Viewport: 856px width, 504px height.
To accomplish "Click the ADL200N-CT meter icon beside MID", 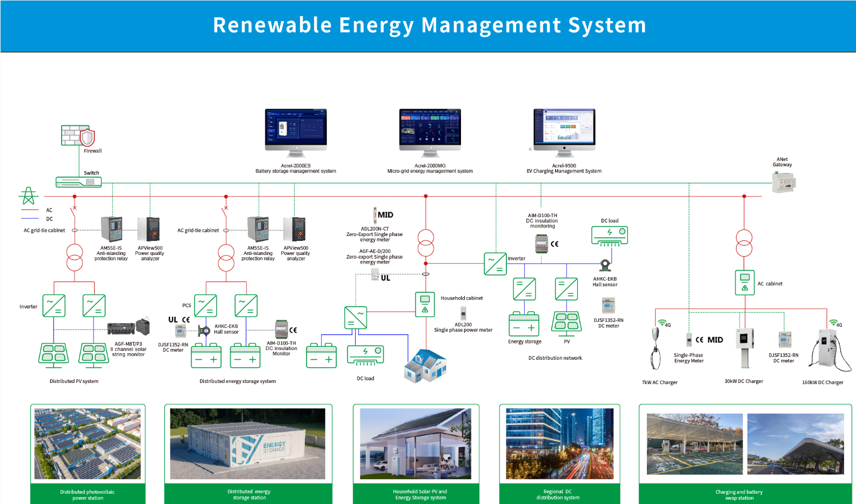I will click(374, 215).
